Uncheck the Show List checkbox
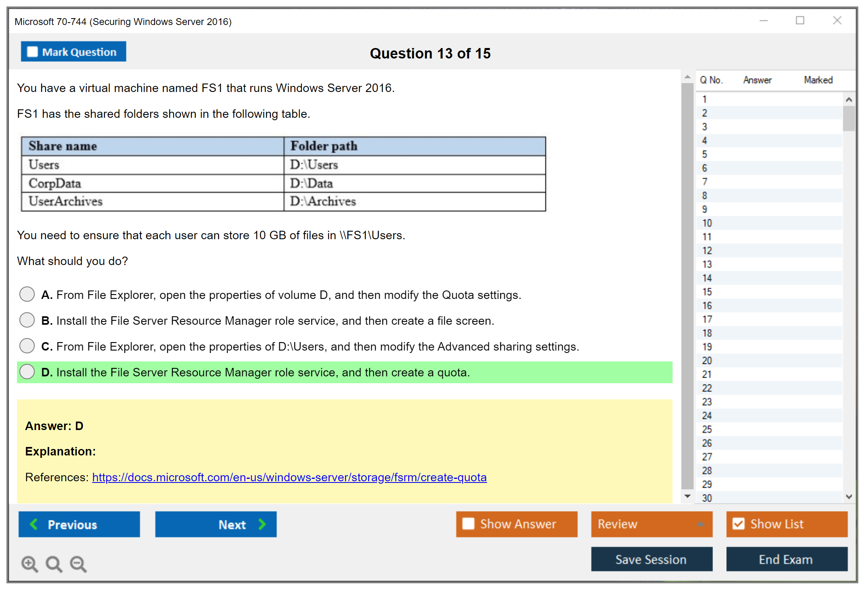The image size is (868, 593). [738, 524]
